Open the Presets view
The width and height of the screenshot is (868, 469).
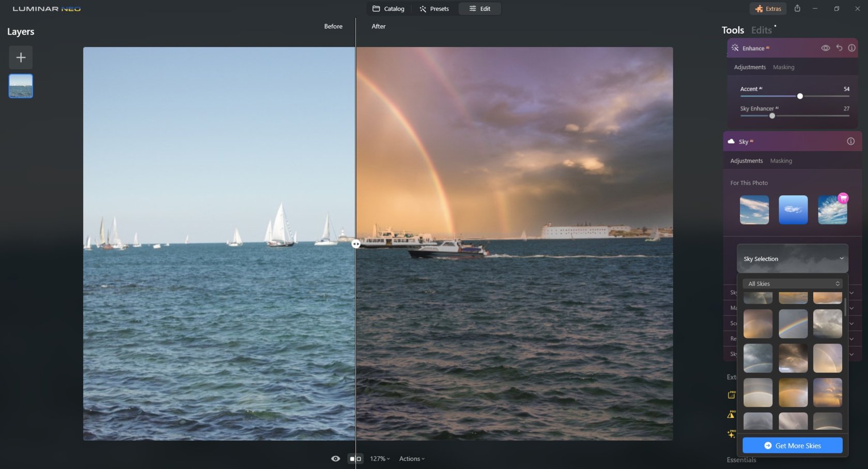pyautogui.click(x=434, y=8)
